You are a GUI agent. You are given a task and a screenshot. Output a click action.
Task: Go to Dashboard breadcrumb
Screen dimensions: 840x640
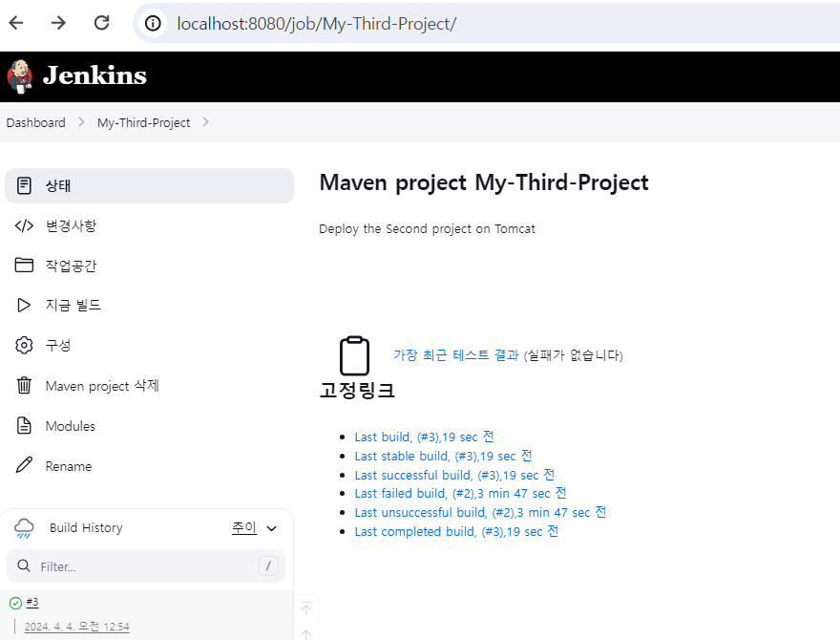(x=36, y=123)
